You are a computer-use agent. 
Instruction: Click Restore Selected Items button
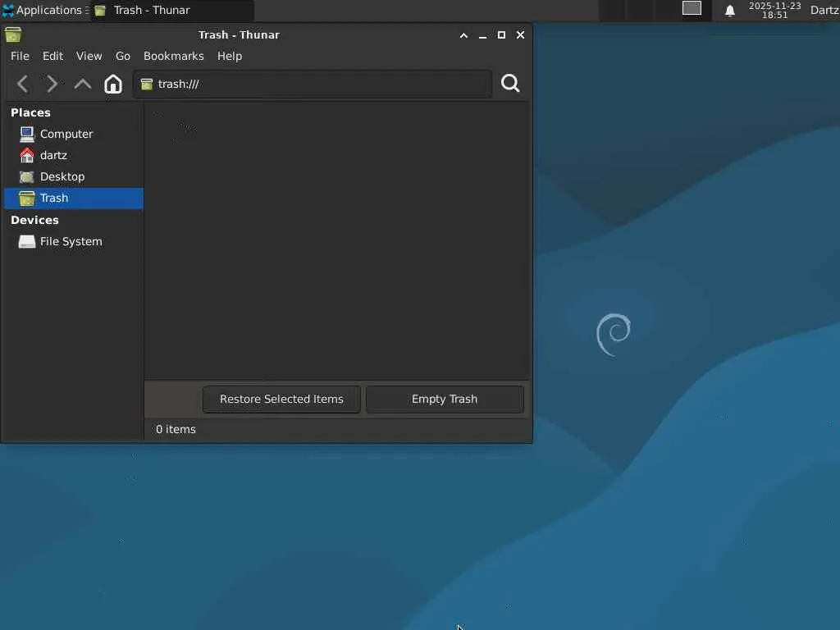281,399
